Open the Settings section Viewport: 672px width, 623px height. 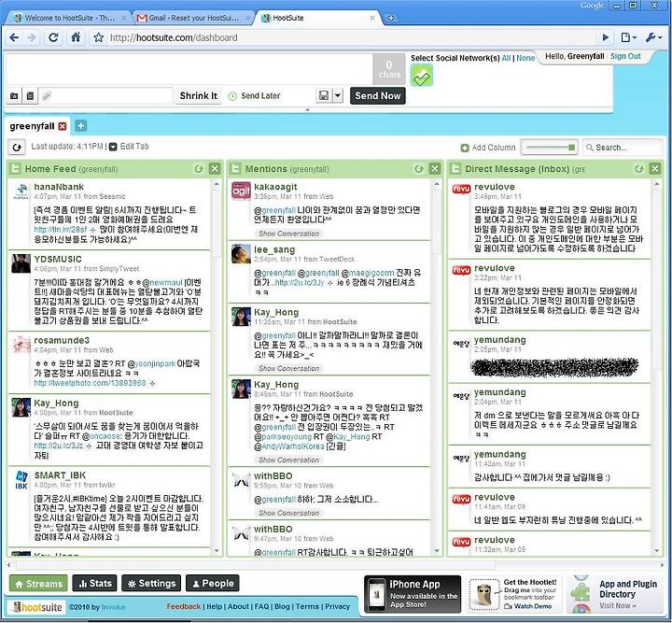click(x=151, y=584)
